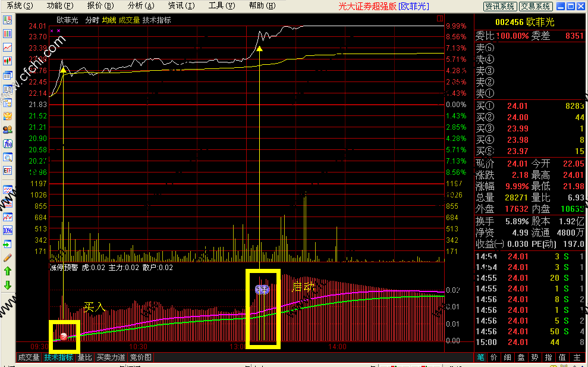Expand the 工具(V) menu
This screenshot has height=367, width=588.
[222, 6]
